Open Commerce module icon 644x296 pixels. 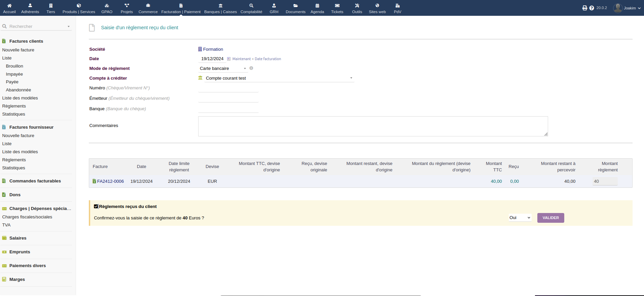148,5
